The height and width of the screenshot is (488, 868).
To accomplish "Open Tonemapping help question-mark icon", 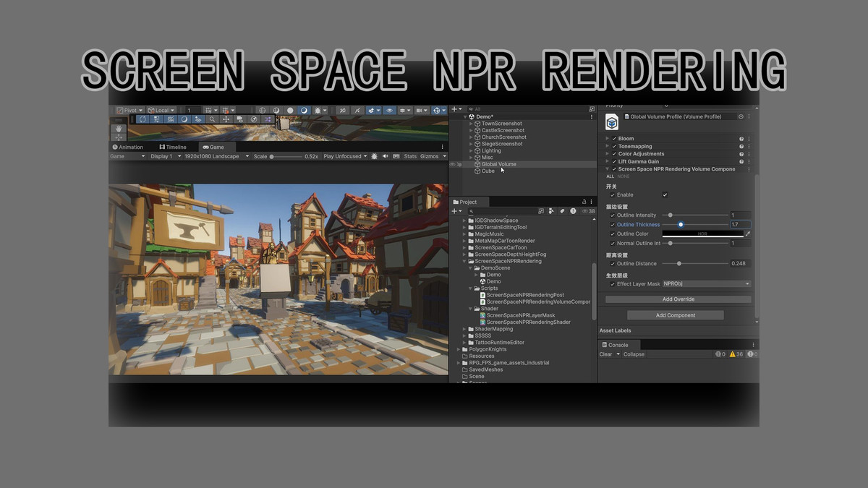I will [x=741, y=146].
